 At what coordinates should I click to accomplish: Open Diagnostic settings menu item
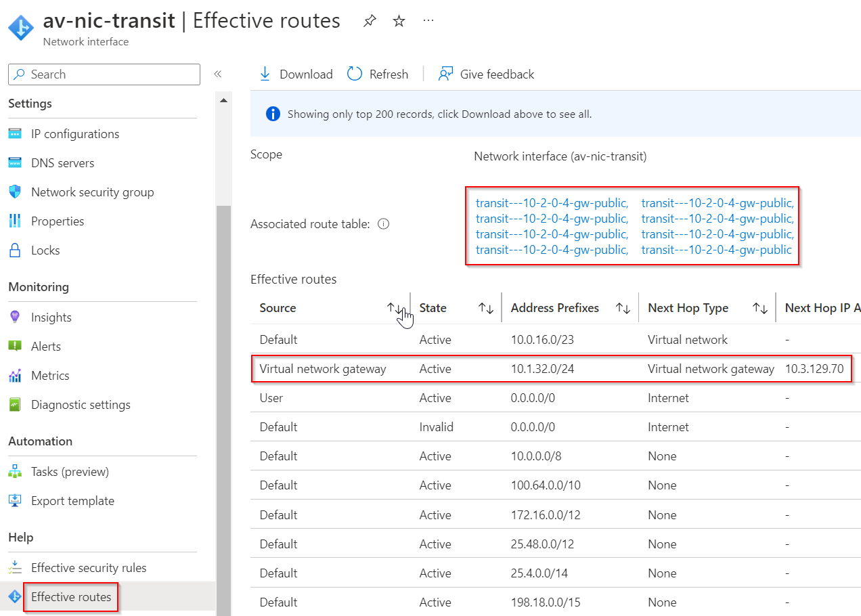[81, 404]
